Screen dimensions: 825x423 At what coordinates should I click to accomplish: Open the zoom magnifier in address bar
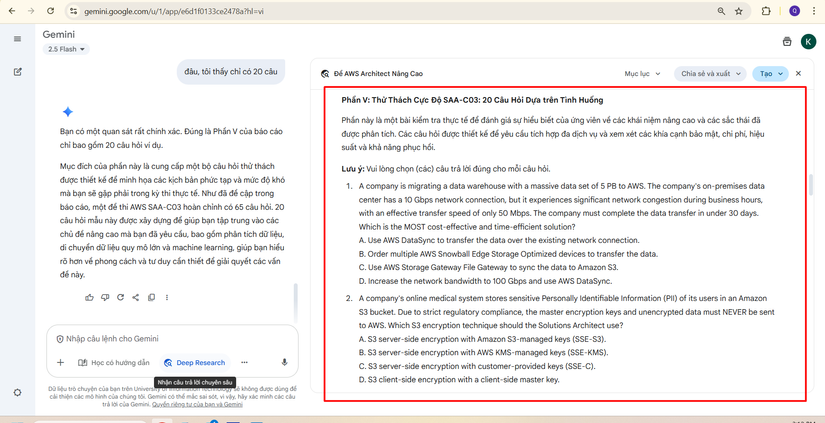click(x=721, y=11)
